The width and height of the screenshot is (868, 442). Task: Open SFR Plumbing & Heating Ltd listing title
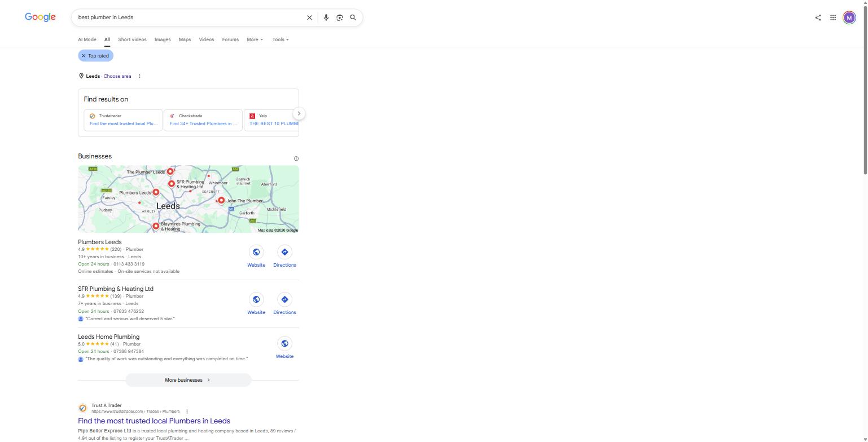click(x=116, y=289)
